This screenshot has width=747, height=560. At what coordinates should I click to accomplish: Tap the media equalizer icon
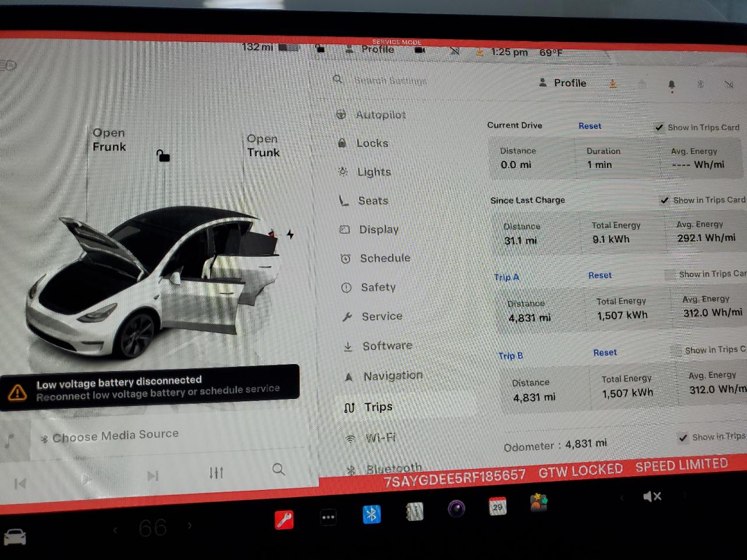pyautogui.click(x=217, y=473)
